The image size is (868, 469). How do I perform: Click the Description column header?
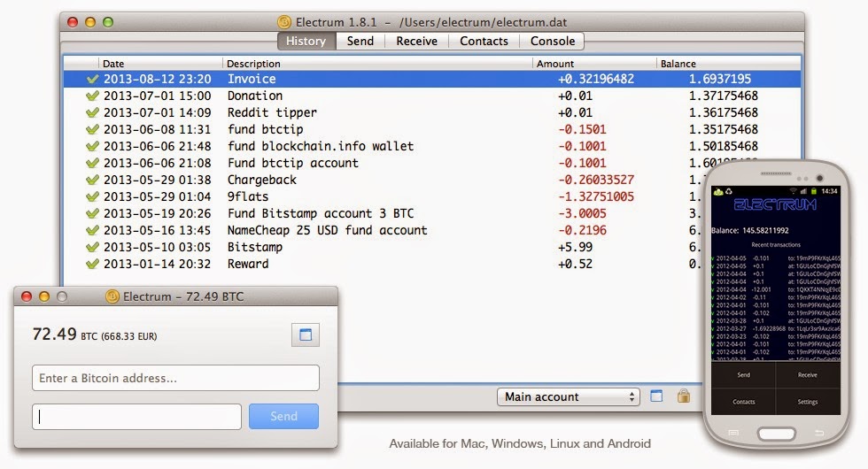(x=377, y=64)
